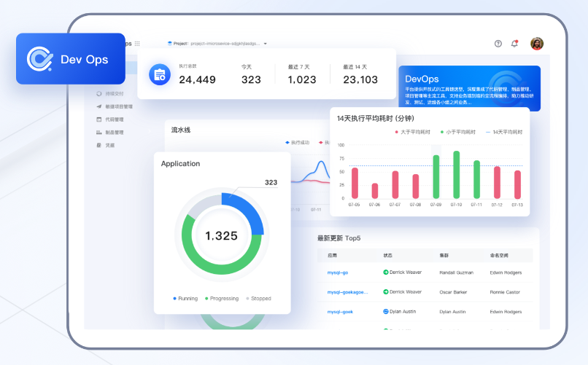This screenshot has height=365, width=588.
Task: Click the 代码管理 window icon
Action: (x=99, y=119)
